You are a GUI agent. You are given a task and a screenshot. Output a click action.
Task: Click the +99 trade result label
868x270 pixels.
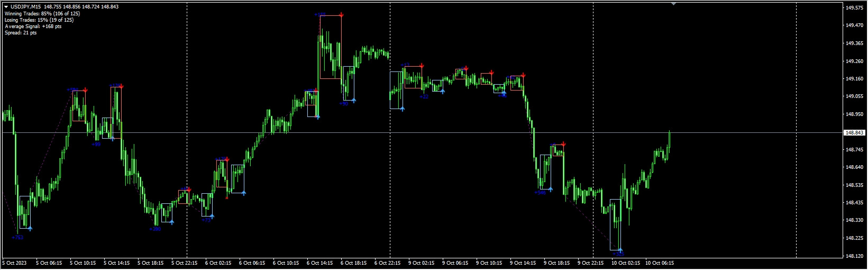tap(96, 144)
